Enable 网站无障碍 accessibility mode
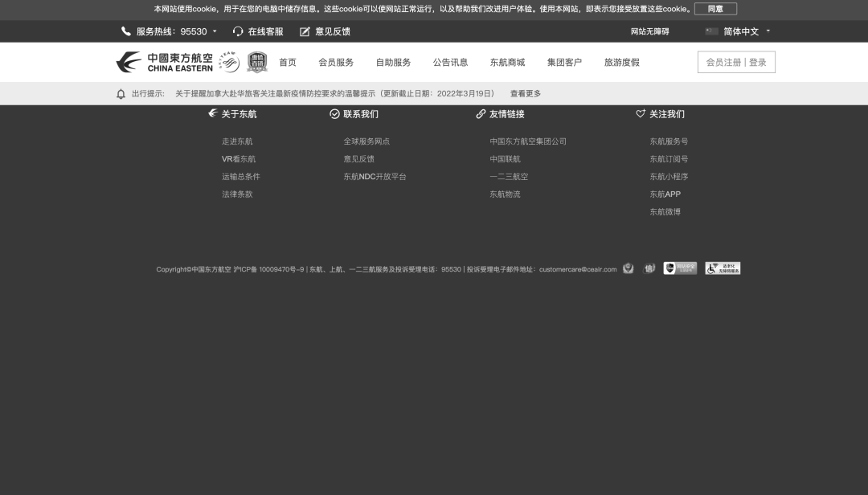Image resolution: width=868 pixels, height=495 pixels. click(x=649, y=31)
